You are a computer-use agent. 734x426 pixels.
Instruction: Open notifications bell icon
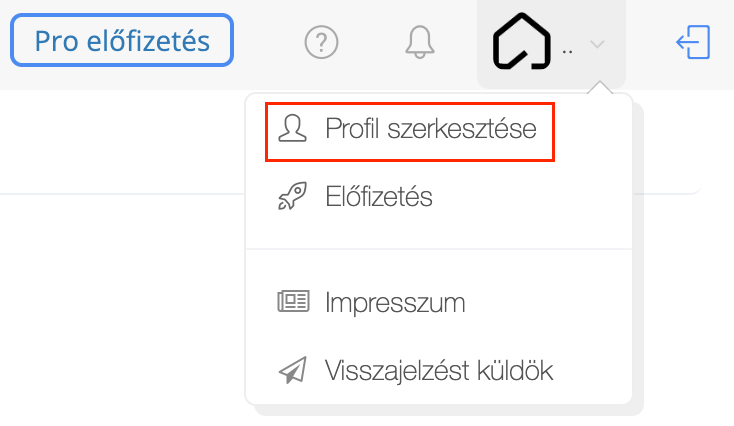(419, 42)
